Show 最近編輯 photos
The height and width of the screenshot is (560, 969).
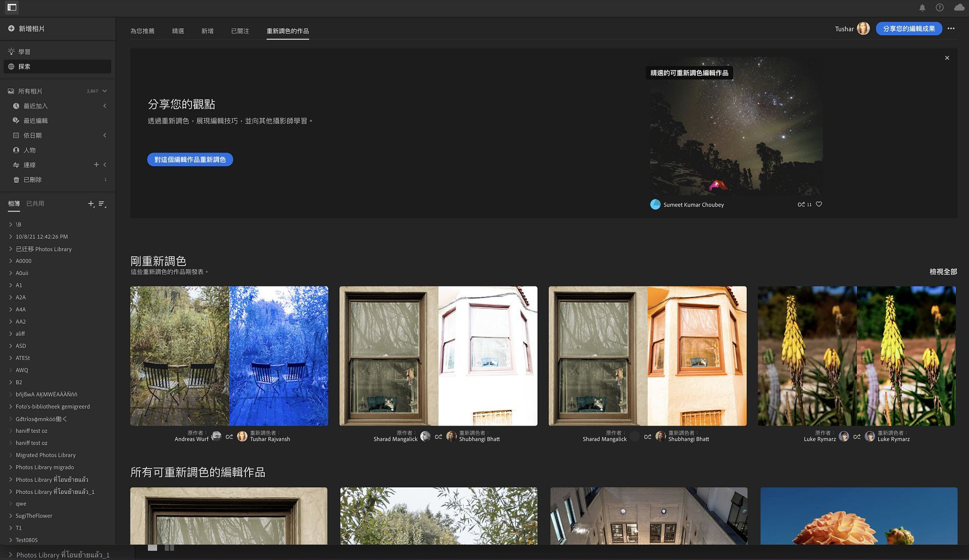coord(35,121)
